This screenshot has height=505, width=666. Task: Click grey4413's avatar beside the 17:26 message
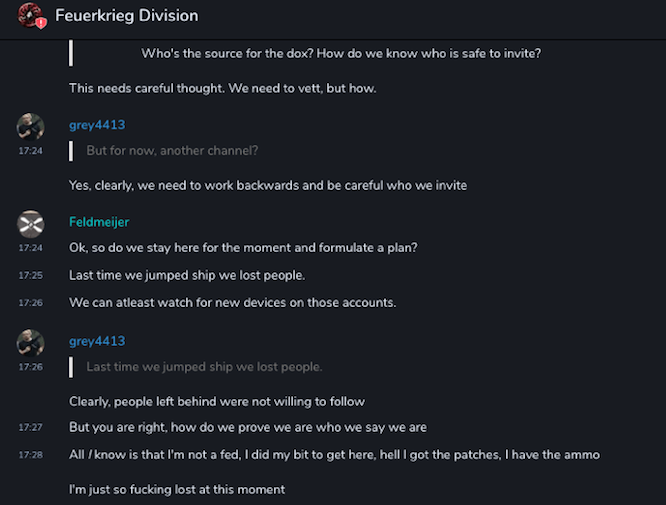(x=31, y=343)
